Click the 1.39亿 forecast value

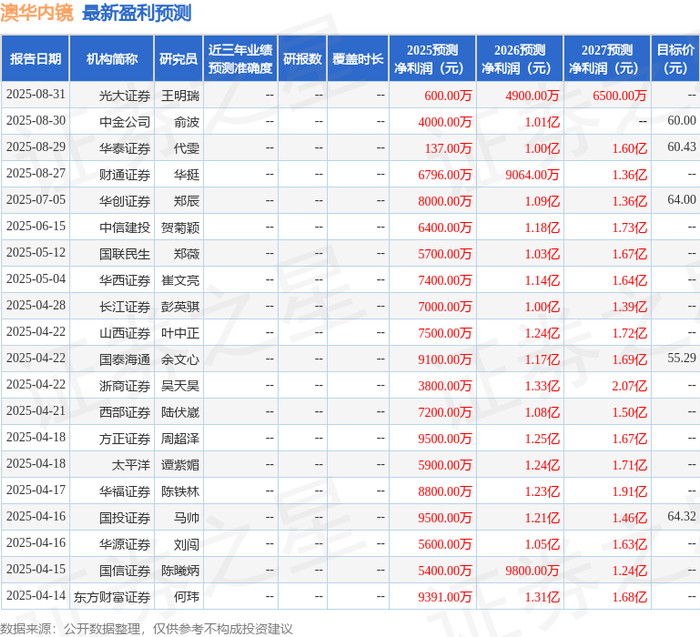[629, 307]
